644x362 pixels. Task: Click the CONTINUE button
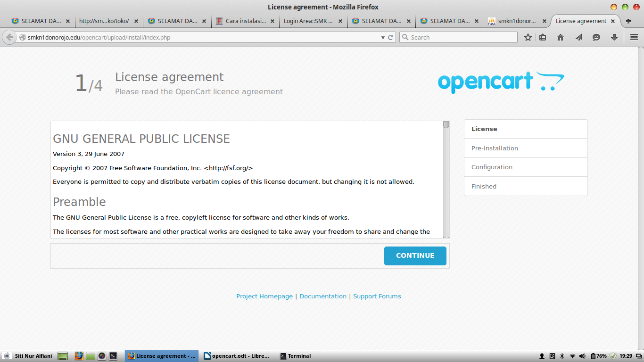415,255
